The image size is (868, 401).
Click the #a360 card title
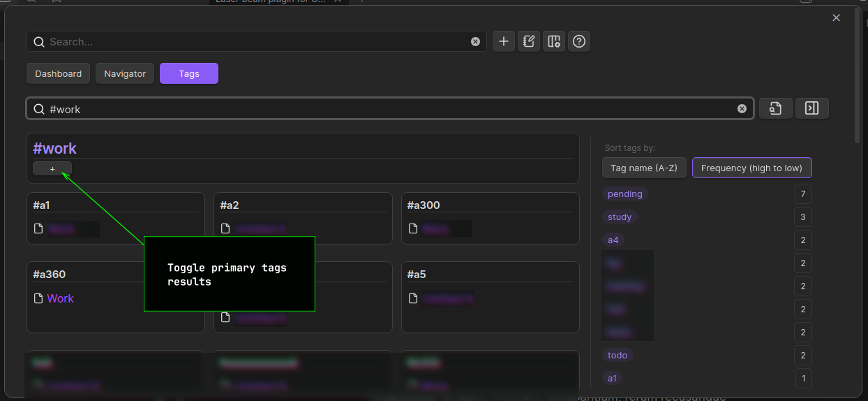(x=49, y=274)
